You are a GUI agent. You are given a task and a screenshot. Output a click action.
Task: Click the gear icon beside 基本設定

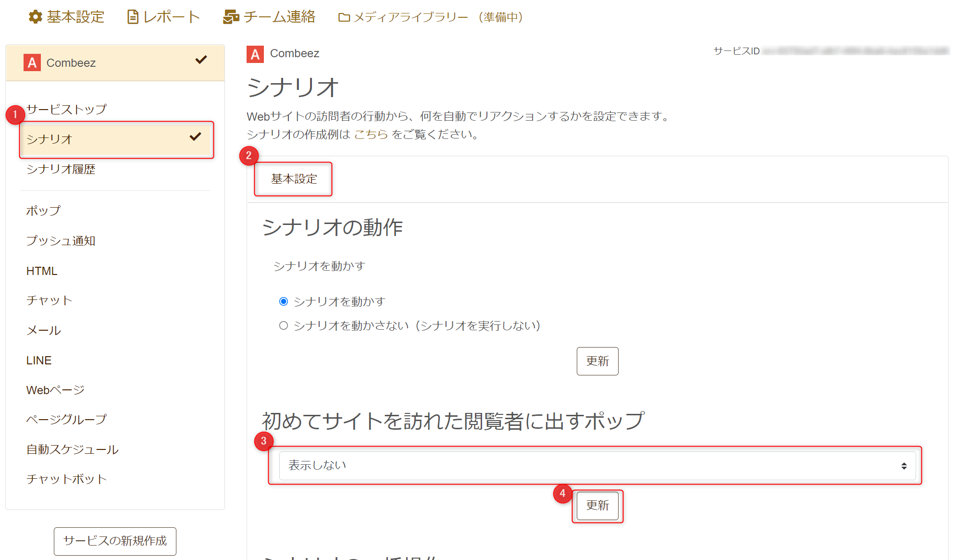coord(35,17)
